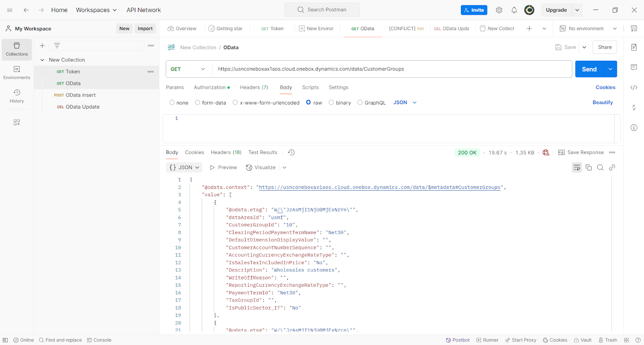Image resolution: width=644 pixels, height=345 pixels.
Task: Open the Save options arrow
Action: point(584,47)
